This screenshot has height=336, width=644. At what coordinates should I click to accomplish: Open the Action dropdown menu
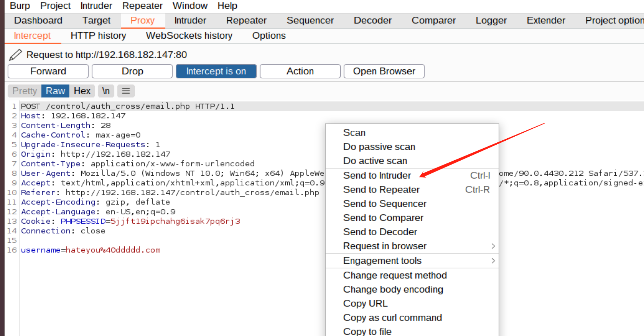tap(300, 71)
